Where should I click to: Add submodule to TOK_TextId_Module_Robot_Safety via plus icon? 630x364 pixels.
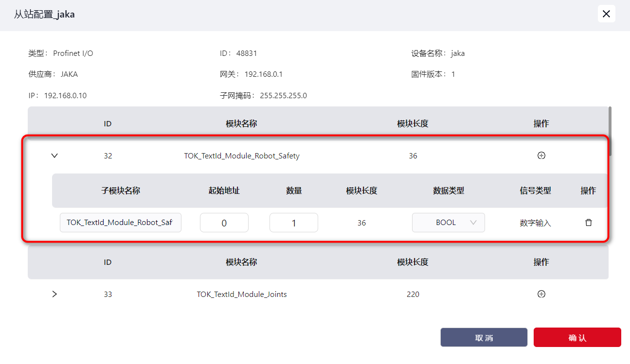click(x=541, y=156)
